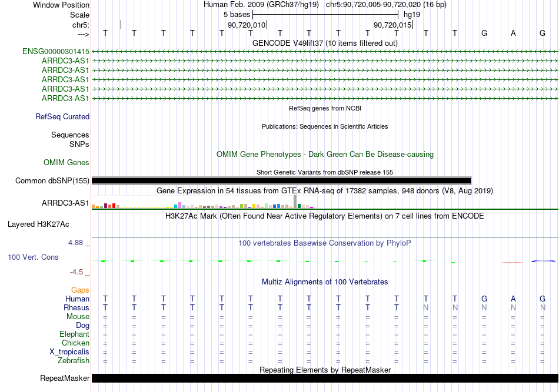
Task: Click the genome title Human Feb. 2009 (GRCh37/hg19)
Action: (261, 5)
